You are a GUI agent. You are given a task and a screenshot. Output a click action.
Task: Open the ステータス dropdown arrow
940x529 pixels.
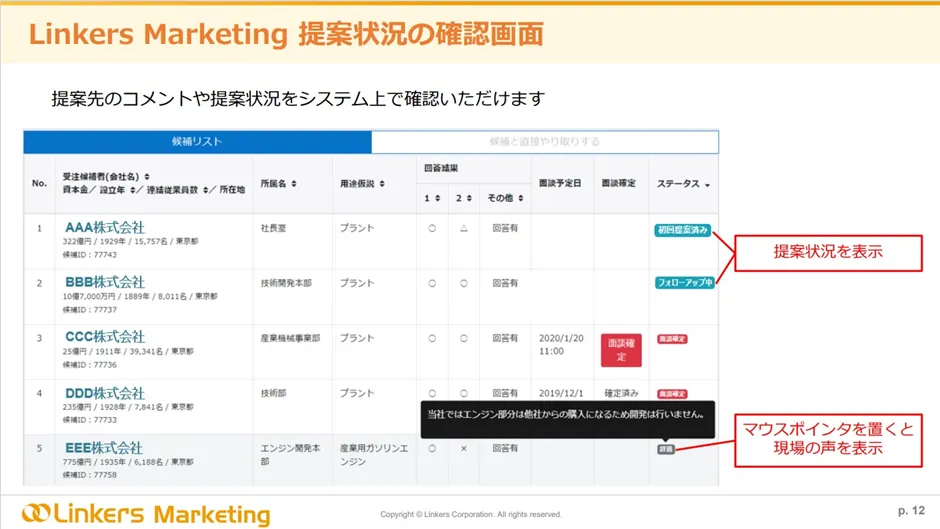click(707, 185)
